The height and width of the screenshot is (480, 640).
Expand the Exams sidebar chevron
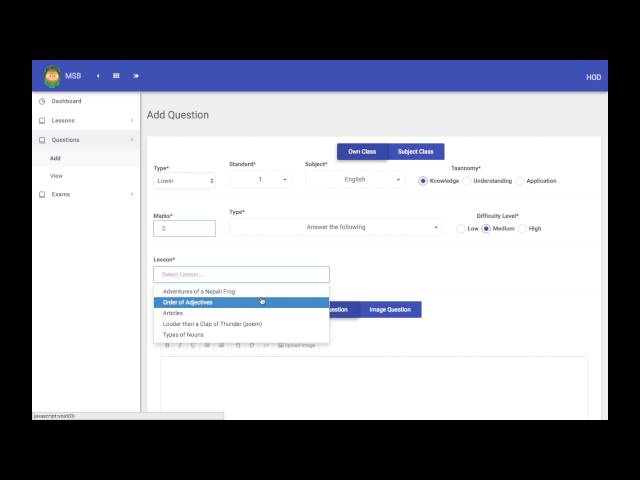point(132,194)
